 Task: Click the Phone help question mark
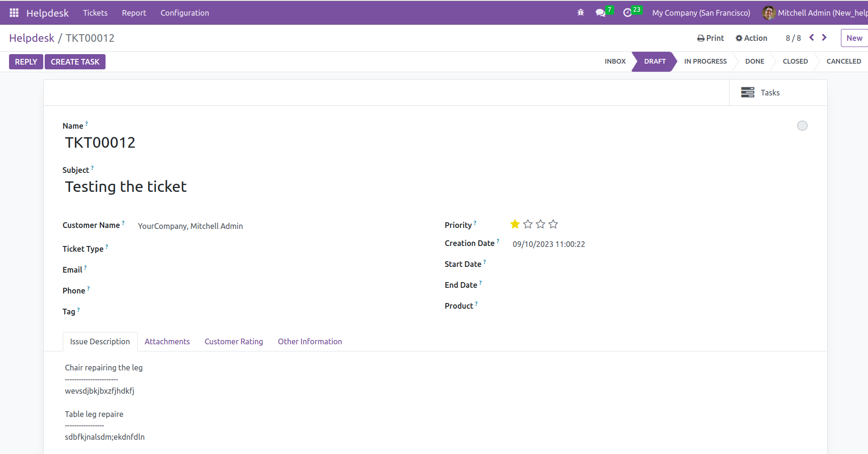pyautogui.click(x=88, y=288)
